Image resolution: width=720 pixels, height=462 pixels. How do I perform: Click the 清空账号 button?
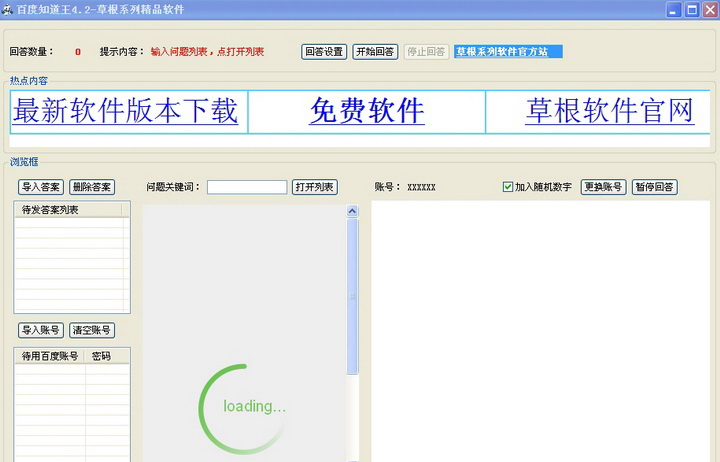coord(92,330)
